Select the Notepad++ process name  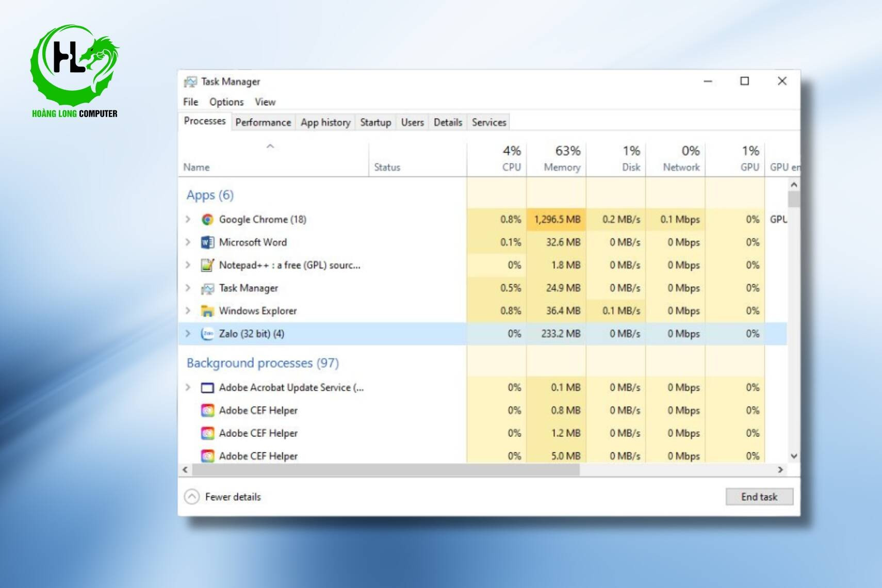coord(290,265)
